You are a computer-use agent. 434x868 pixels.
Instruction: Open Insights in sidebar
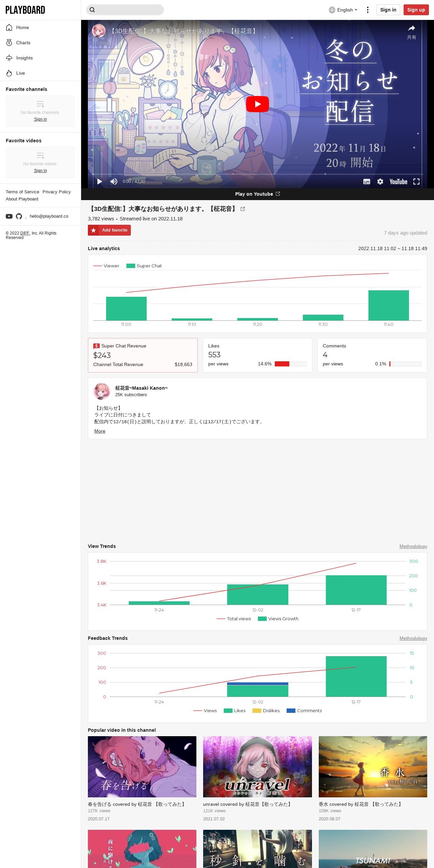click(x=40, y=58)
